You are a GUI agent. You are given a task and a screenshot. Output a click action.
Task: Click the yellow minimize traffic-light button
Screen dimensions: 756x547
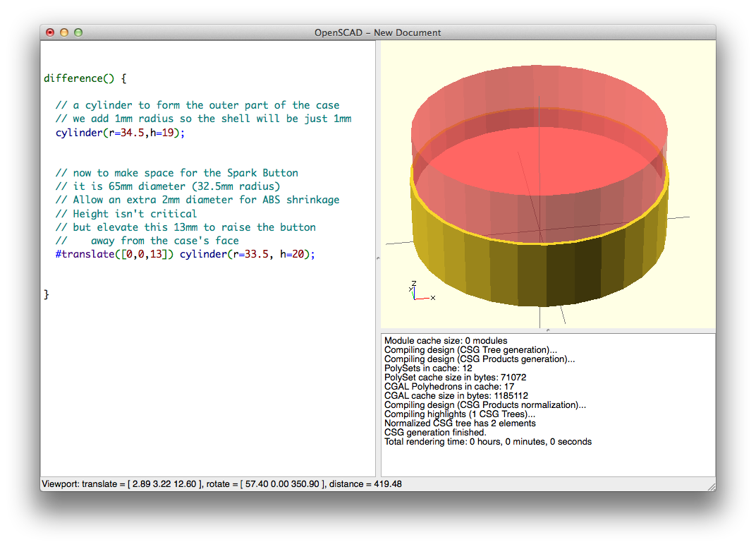point(63,32)
